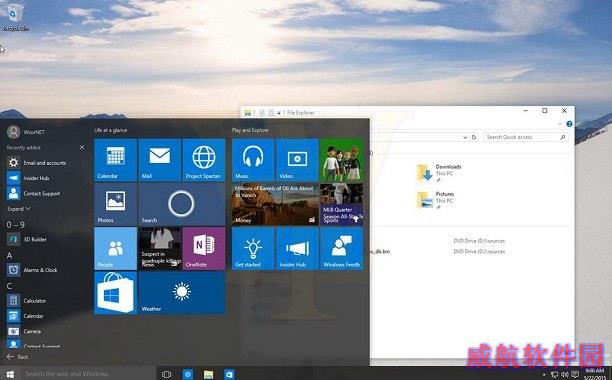This screenshot has height=380, width=612.
Task: Click the File Explorer title bar icon
Action: coord(247,113)
